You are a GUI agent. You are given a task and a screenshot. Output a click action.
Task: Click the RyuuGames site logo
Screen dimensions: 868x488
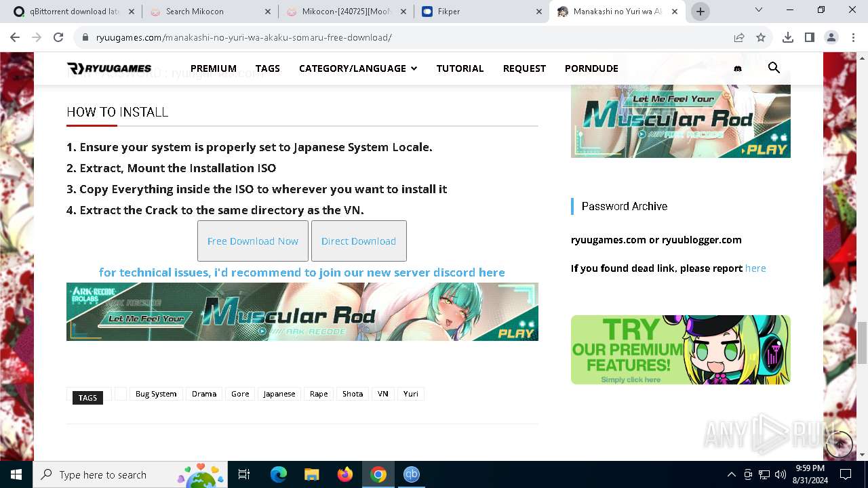pos(109,68)
